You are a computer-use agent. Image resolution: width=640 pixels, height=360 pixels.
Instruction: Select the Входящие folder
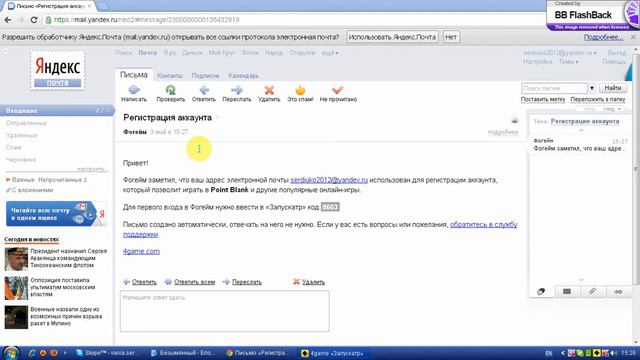coord(57,111)
